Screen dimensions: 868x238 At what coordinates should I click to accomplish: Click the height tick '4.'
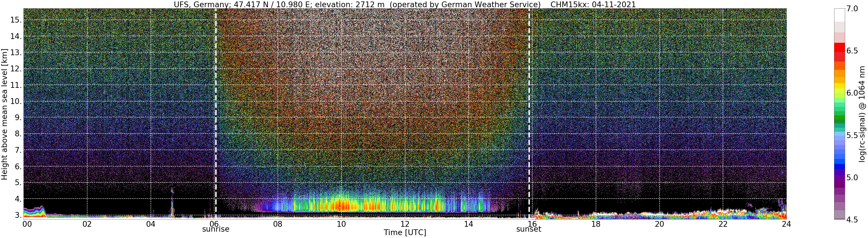coord(18,199)
